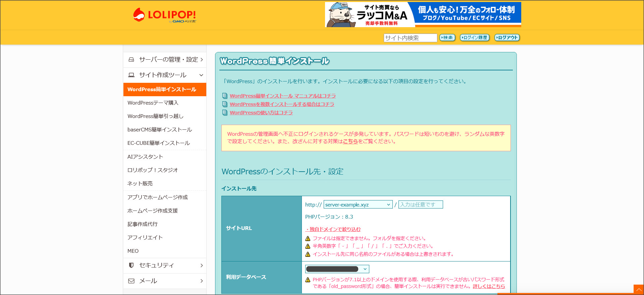644x295 pixels.
Task: Collapse the サイト作成ツール section chevron
Action: (201, 75)
